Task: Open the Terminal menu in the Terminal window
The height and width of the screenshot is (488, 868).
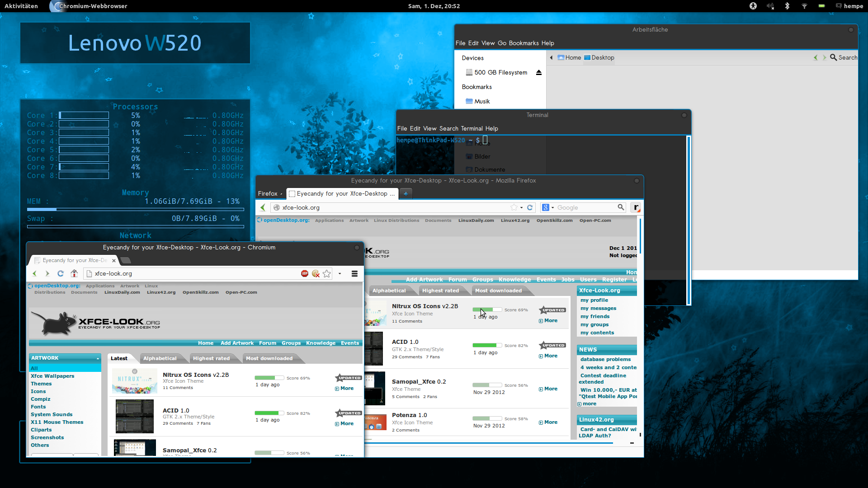Action: point(472,128)
